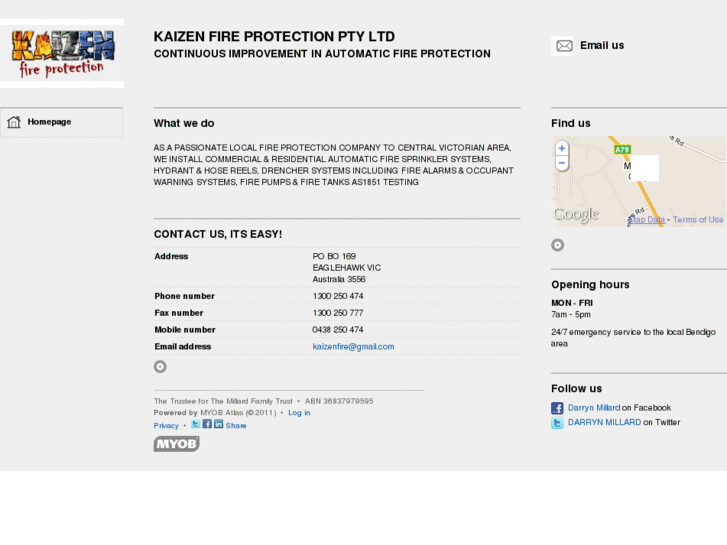727x545 pixels.
Task: Share page via footer LinkedIn icon
Action: tap(218, 424)
